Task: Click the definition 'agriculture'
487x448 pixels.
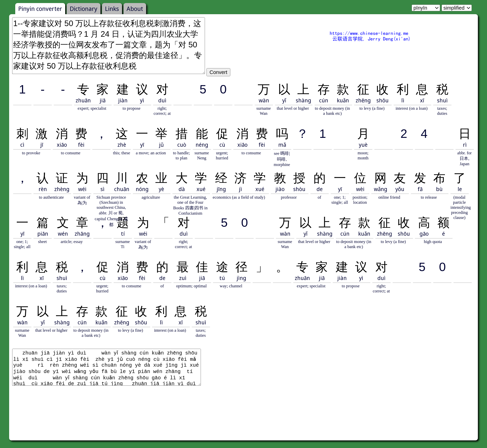Action: pos(151,197)
